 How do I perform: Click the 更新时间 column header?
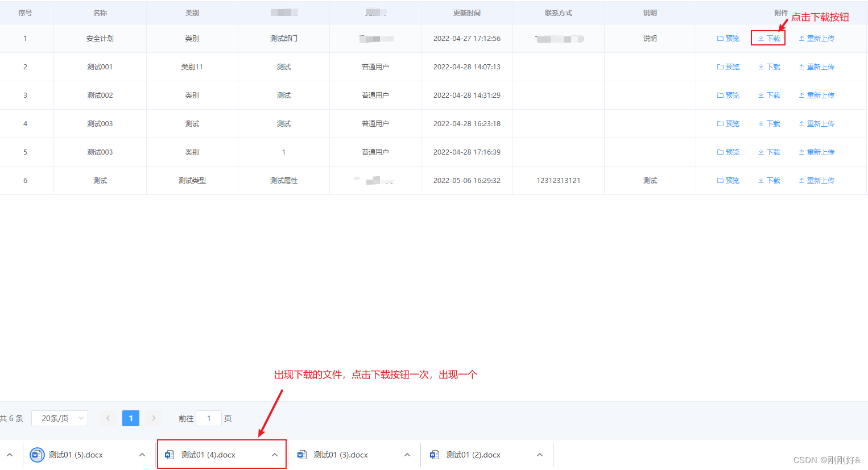tap(467, 13)
